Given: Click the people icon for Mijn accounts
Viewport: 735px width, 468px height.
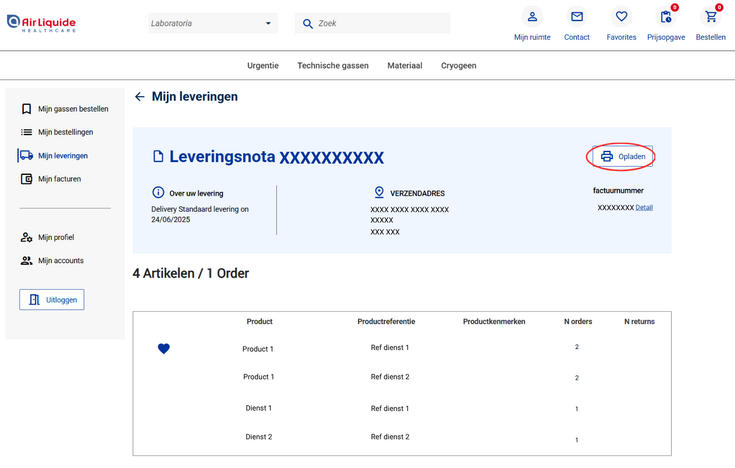Looking at the screenshot, I should [26, 261].
